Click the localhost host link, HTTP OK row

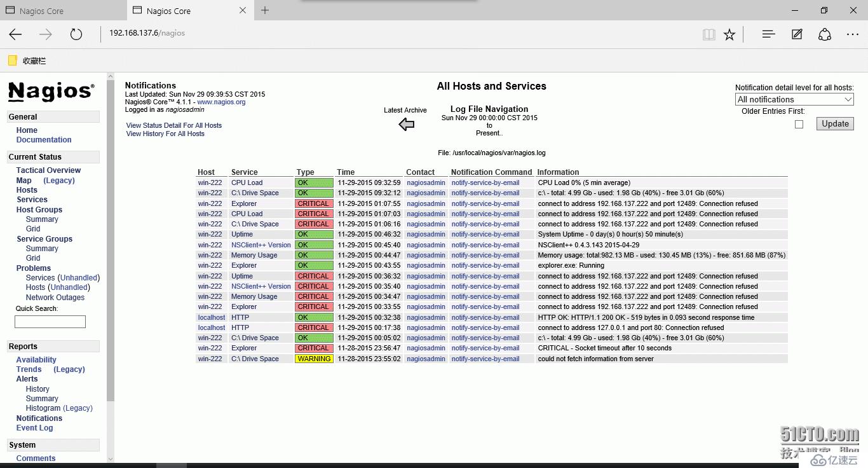pos(212,317)
